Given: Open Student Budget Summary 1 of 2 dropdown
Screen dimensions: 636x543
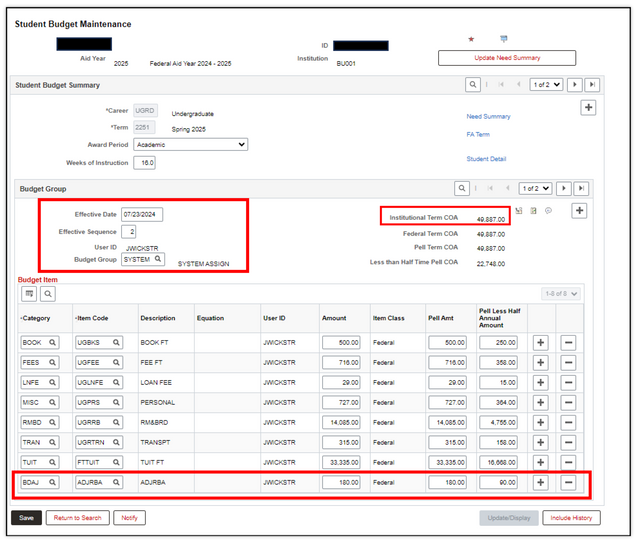Looking at the screenshot, I should click(x=546, y=84).
